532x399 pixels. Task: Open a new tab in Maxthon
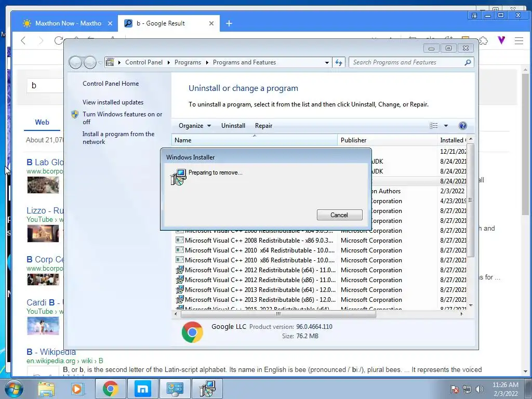click(229, 23)
